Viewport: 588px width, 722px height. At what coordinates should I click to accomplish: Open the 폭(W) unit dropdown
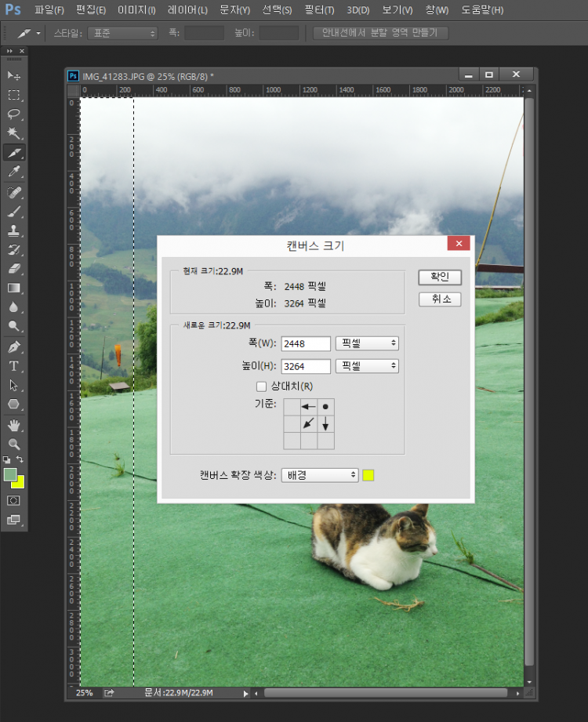tap(367, 343)
